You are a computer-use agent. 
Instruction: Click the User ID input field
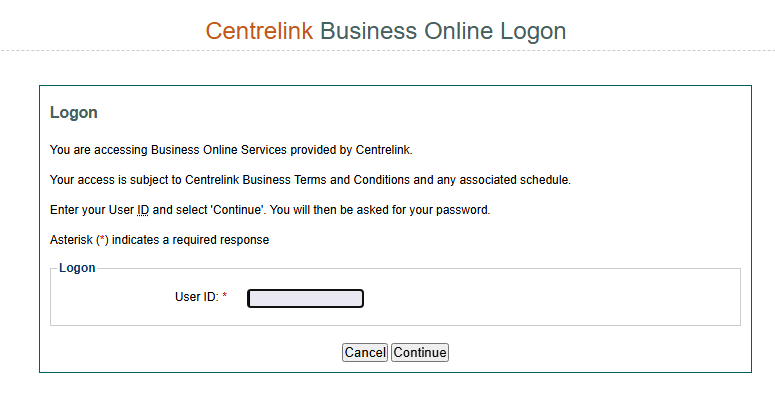(x=305, y=298)
